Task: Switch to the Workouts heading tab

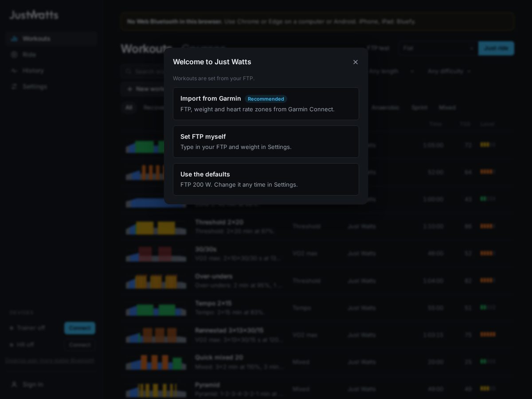Action: tap(146, 48)
